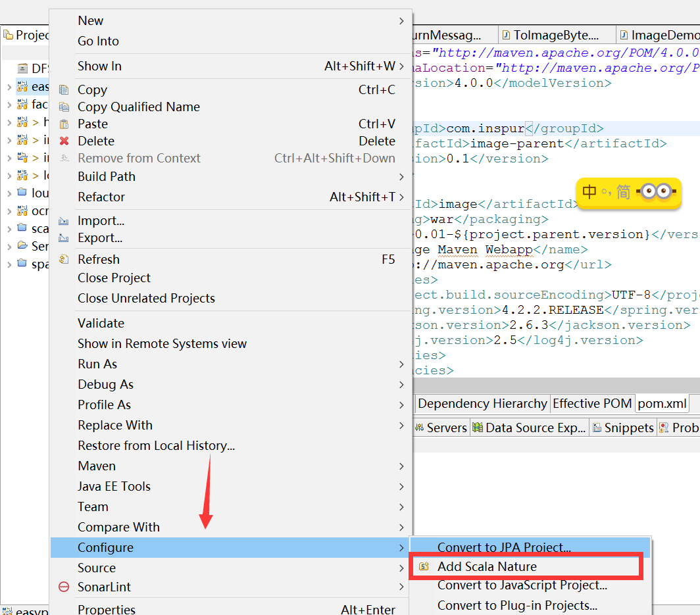700x615 pixels.
Task: Choose Convert to Plug-in Projects...
Action: click(x=530, y=606)
